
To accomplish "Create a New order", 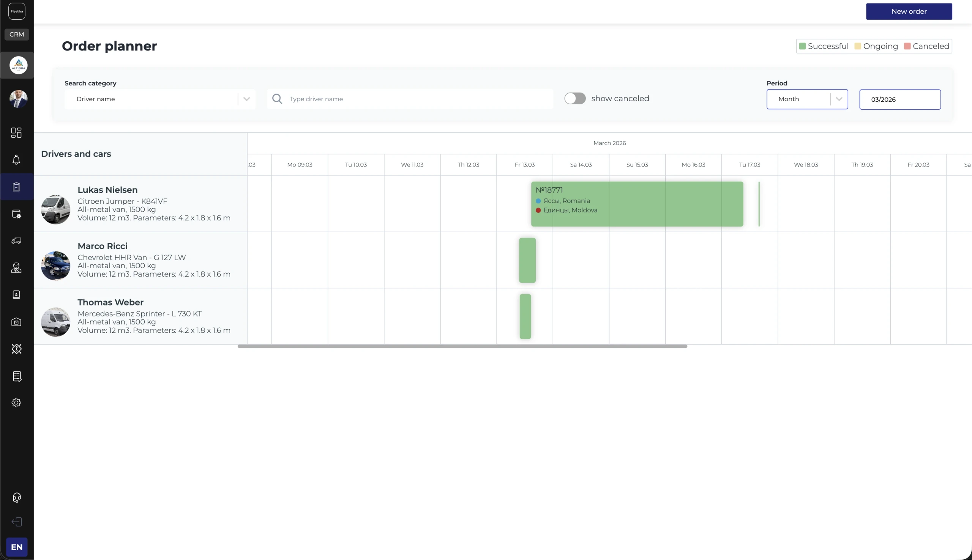I will click(909, 11).
